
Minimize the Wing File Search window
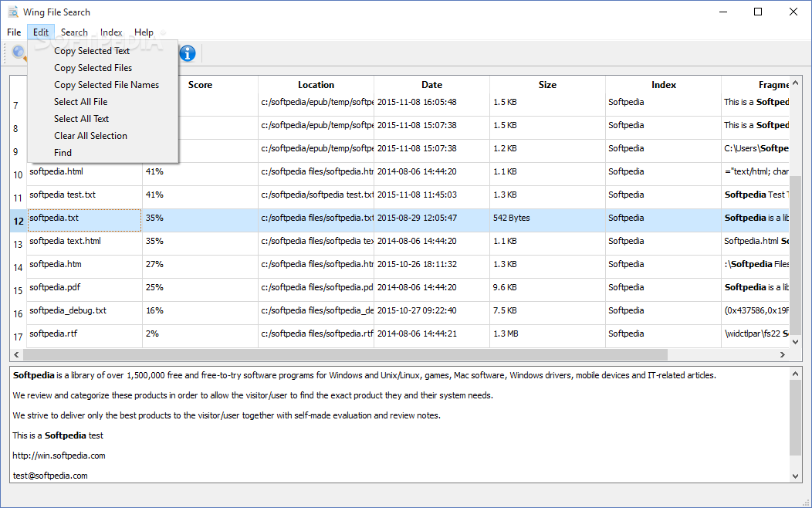[723, 12]
